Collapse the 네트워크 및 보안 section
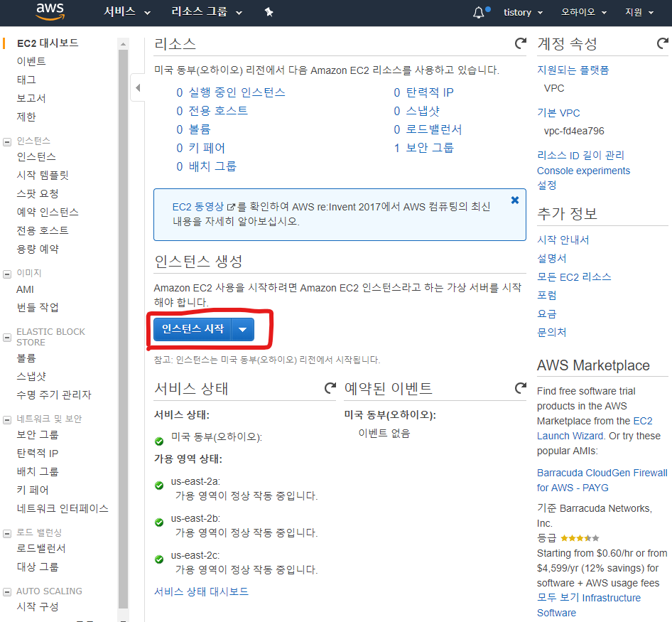 [x=7, y=420]
